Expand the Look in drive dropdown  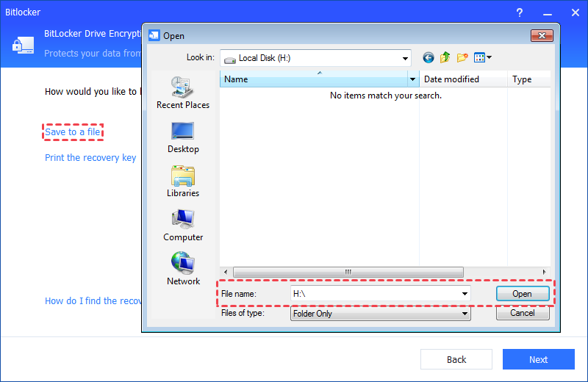[405, 59]
